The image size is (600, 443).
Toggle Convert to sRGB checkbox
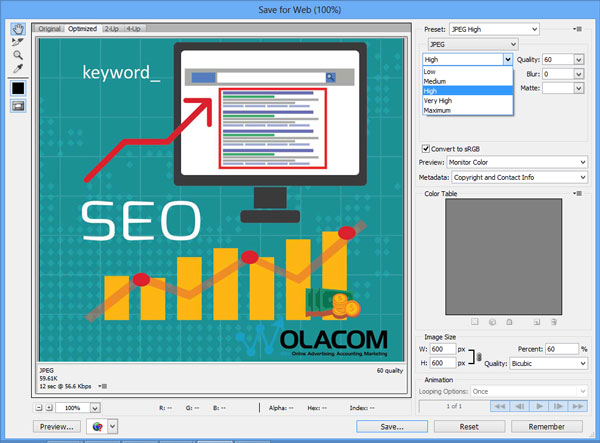tap(427, 148)
